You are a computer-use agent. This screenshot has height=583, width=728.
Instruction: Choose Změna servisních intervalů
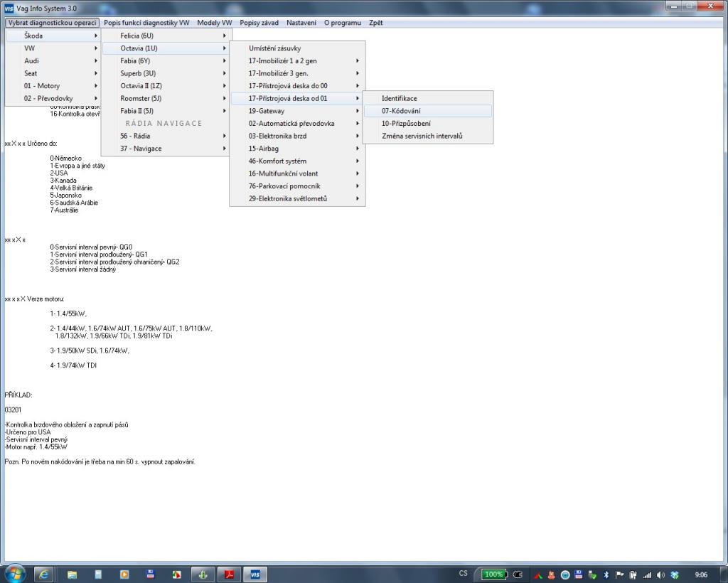pyautogui.click(x=428, y=136)
